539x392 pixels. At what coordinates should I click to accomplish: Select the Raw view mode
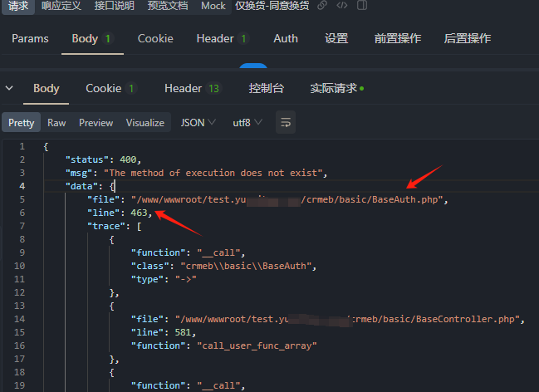[x=56, y=122]
